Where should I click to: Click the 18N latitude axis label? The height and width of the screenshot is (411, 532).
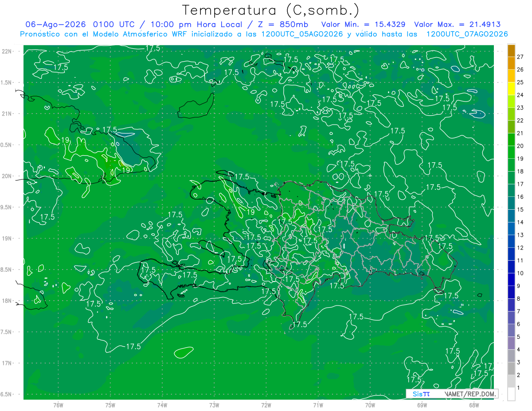tap(7, 301)
